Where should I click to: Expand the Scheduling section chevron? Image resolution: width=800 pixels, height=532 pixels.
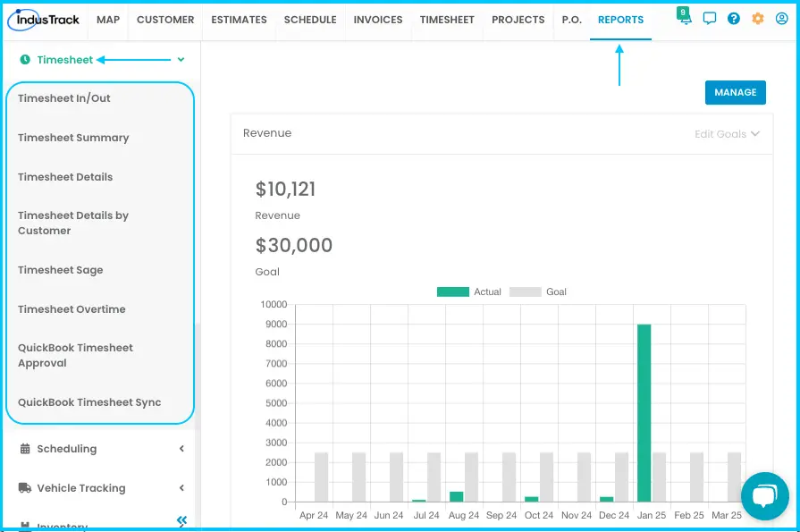tap(181, 449)
